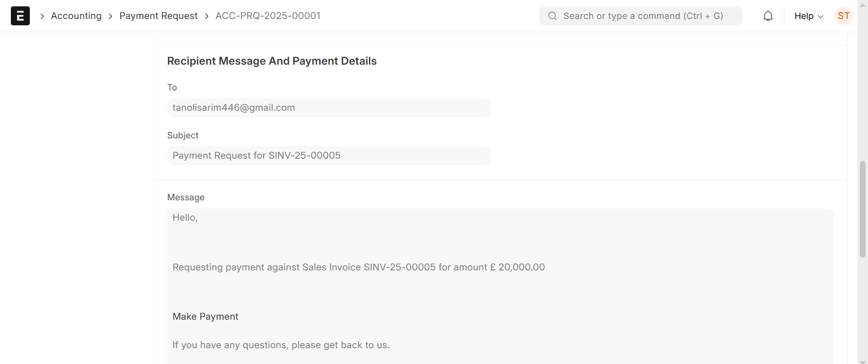
Task: Click the "If you have any questions" line
Action: pos(281,345)
